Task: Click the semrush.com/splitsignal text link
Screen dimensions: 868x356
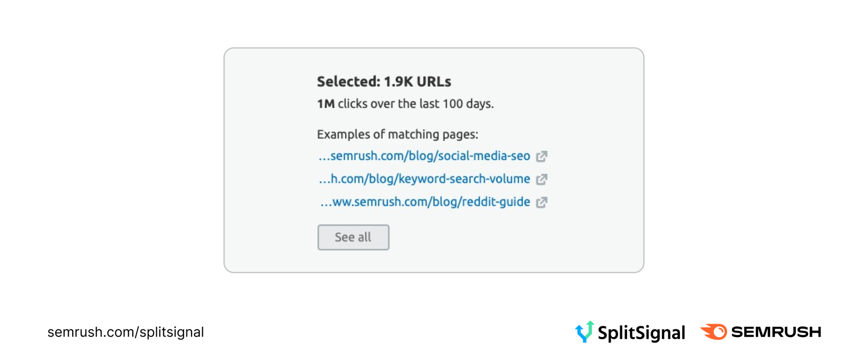Action: [126, 332]
